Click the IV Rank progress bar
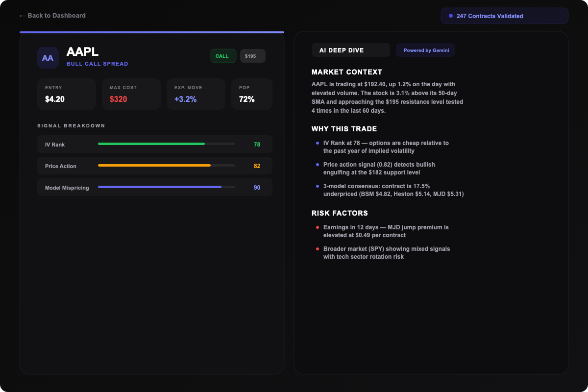This screenshot has height=392, width=588. (166, 144)
